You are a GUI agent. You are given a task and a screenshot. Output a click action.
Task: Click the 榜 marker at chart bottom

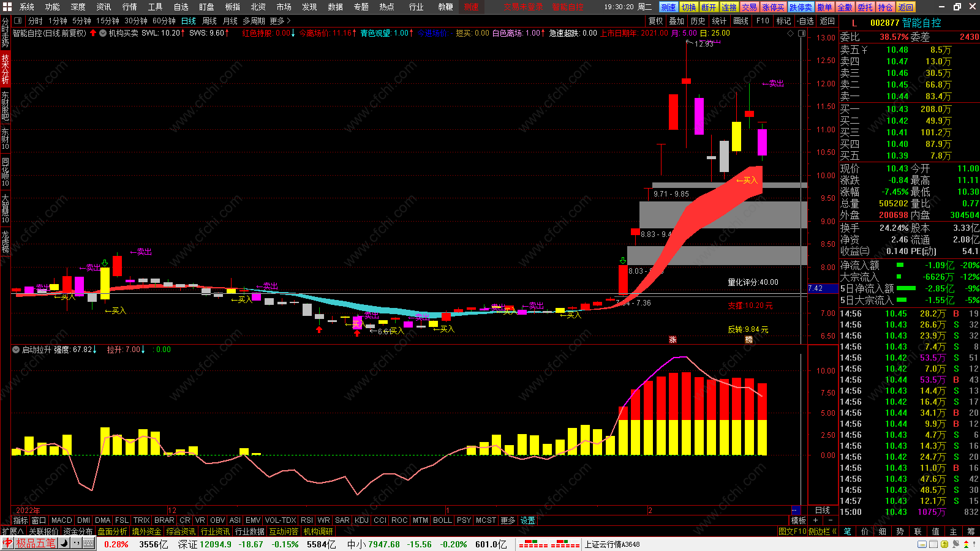click(748, 340)
